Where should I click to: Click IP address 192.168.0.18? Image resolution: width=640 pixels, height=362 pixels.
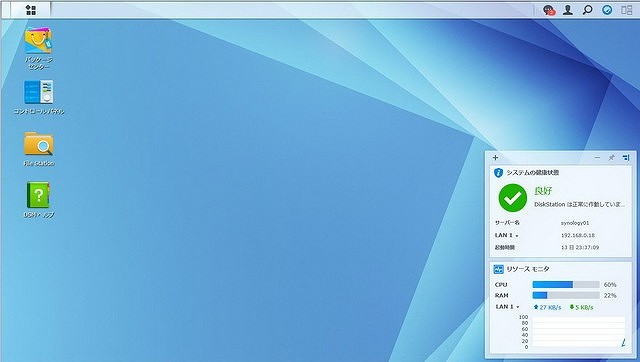tap(578, 235)
